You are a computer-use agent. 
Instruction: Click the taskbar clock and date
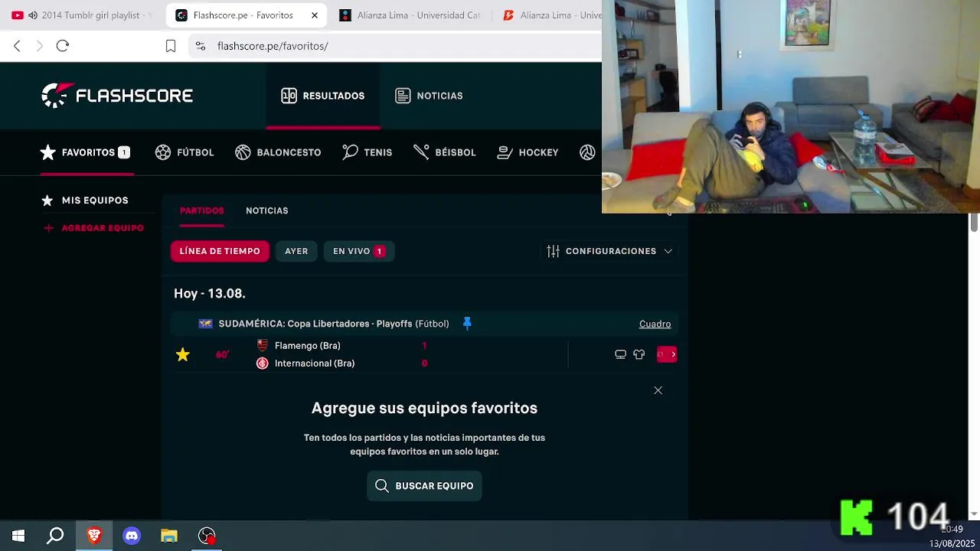click(x=952, y=536)
